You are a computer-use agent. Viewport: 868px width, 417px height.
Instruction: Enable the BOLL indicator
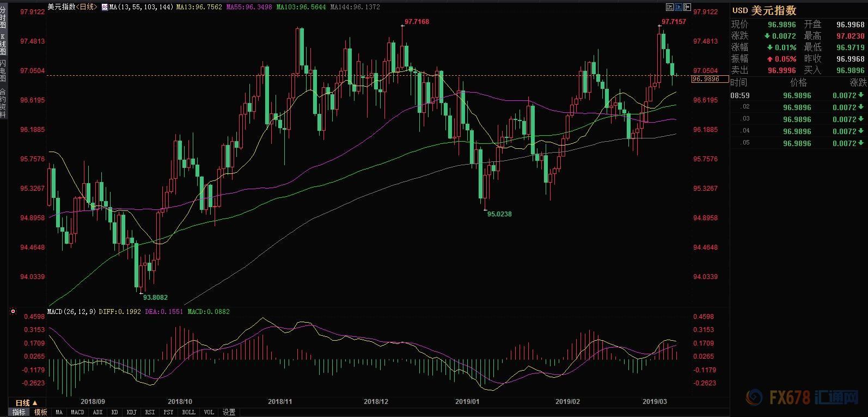(188, 412)
